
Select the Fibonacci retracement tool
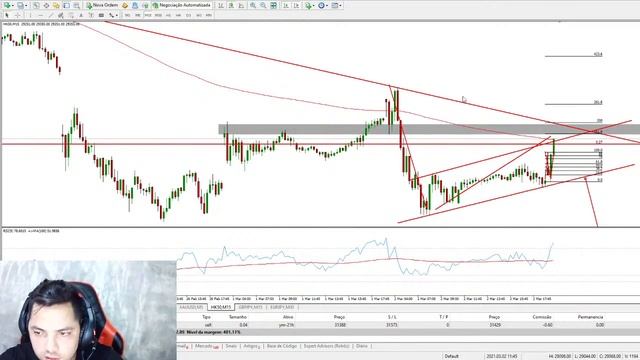[71, 15]
